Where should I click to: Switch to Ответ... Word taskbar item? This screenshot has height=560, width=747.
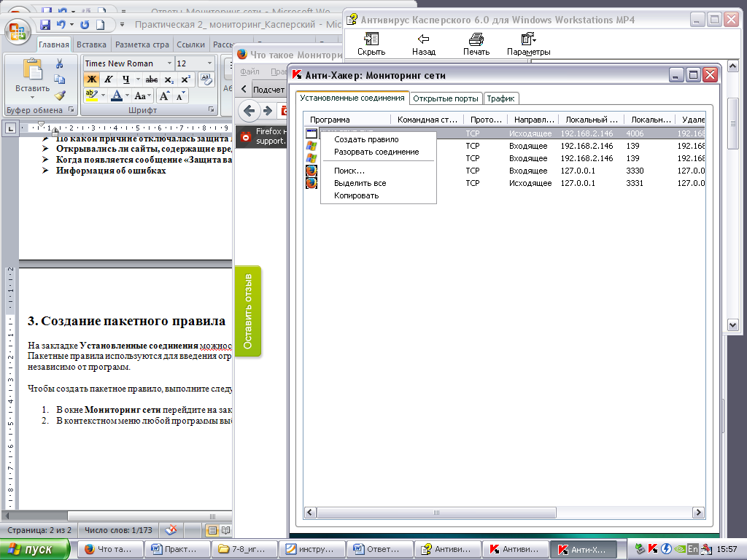(x=379, y=550)
